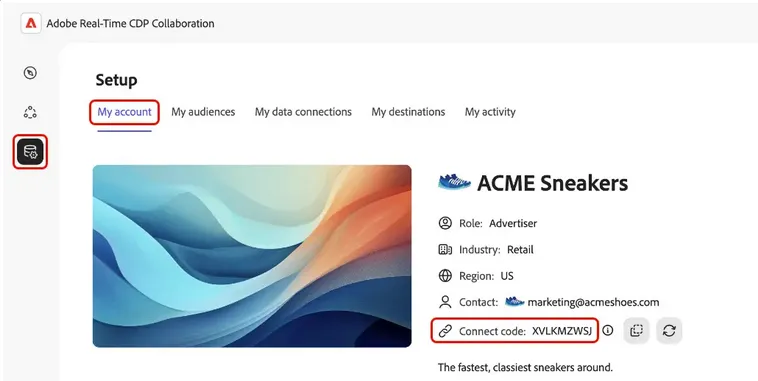Viewport: 758px width, 381px height.
Task: Click the sneaker logo beside ACME Sneakers
Action: click(454, 182)
